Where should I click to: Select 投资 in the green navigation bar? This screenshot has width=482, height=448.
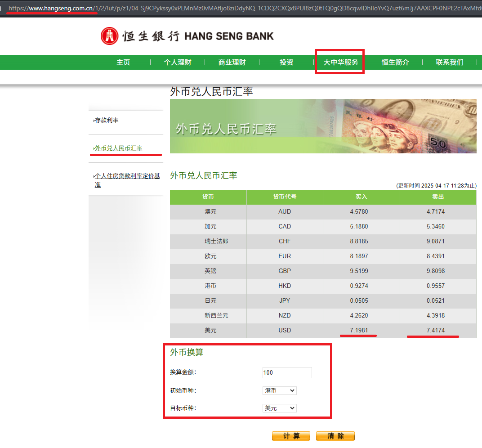point(286,63)
